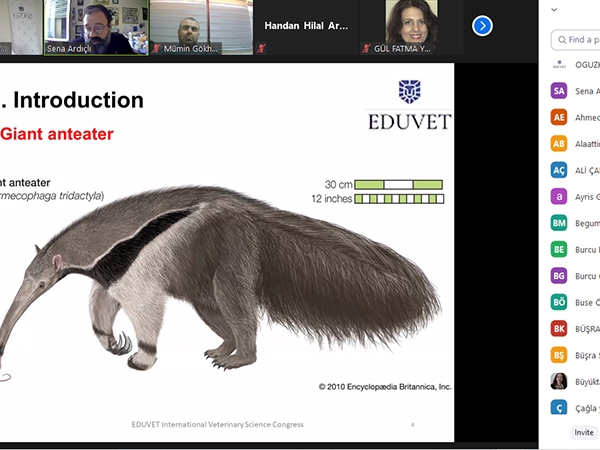Click the AÇ avatar for ALİ ÇA
Viewport: 600px width, 450px height.
point(559,170)
